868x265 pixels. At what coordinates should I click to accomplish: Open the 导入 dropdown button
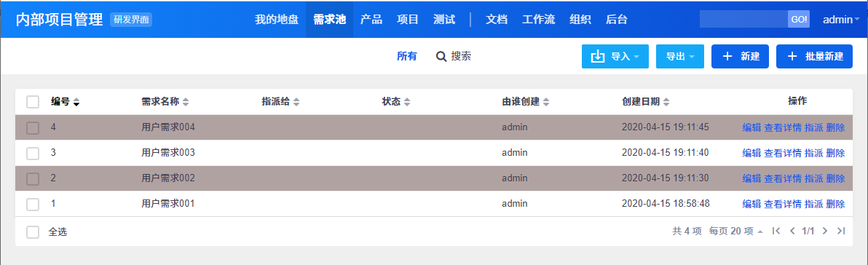click(x=615, y=57)
